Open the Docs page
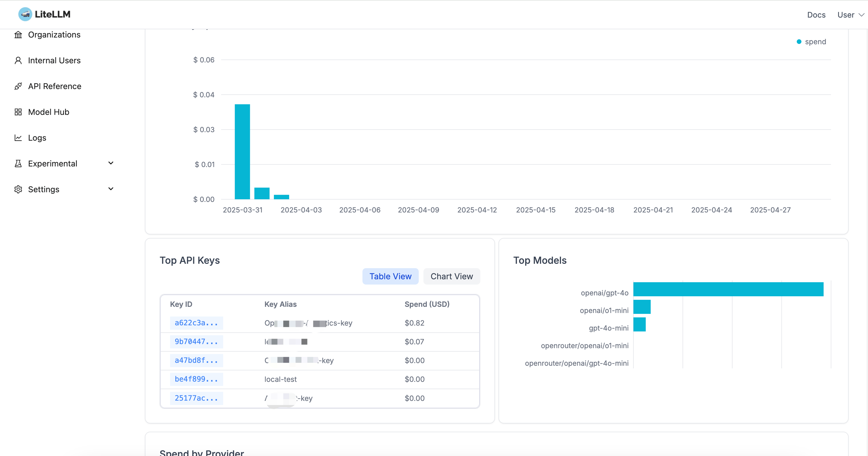The height and width of the screenshot is (456, 868). pos(816,15)
